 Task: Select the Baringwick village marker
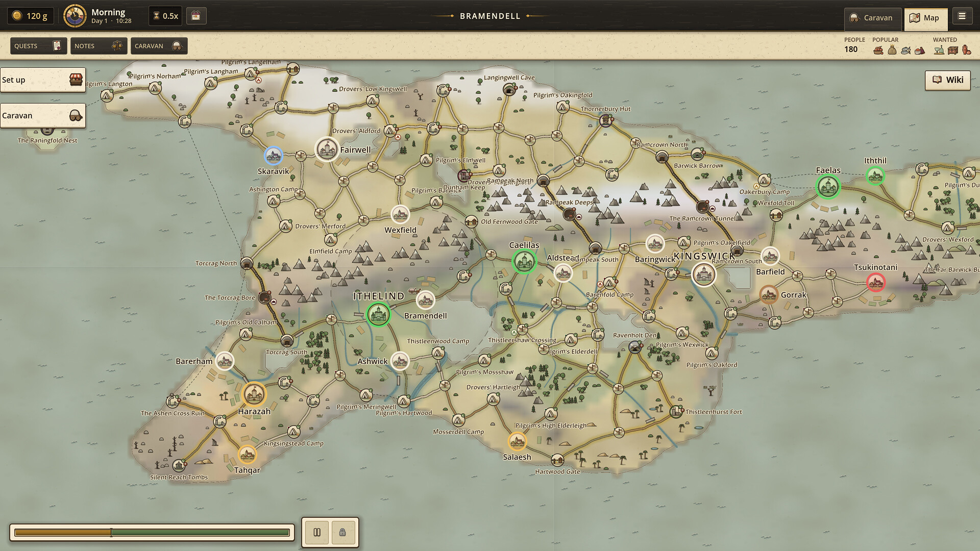[x=655, y=244]
